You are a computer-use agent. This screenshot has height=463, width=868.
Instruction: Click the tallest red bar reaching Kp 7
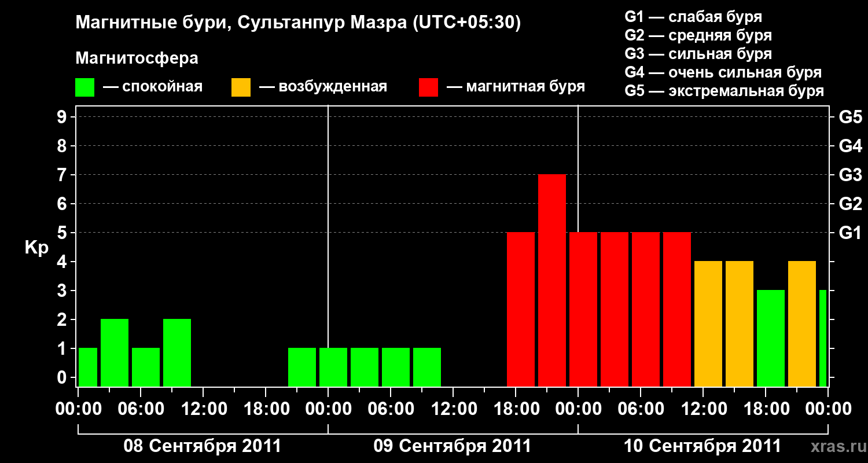(552, 280)
